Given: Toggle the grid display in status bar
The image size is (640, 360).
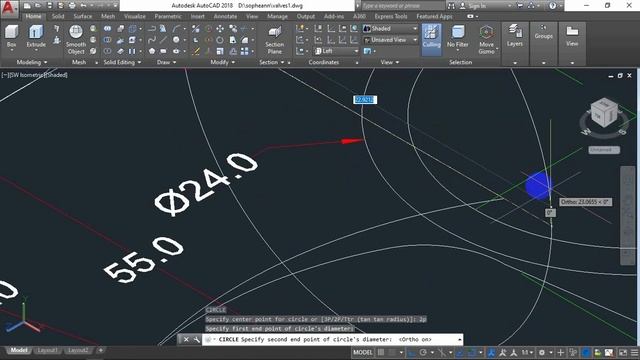Looking at the screenshot, I should pos(380,352).
